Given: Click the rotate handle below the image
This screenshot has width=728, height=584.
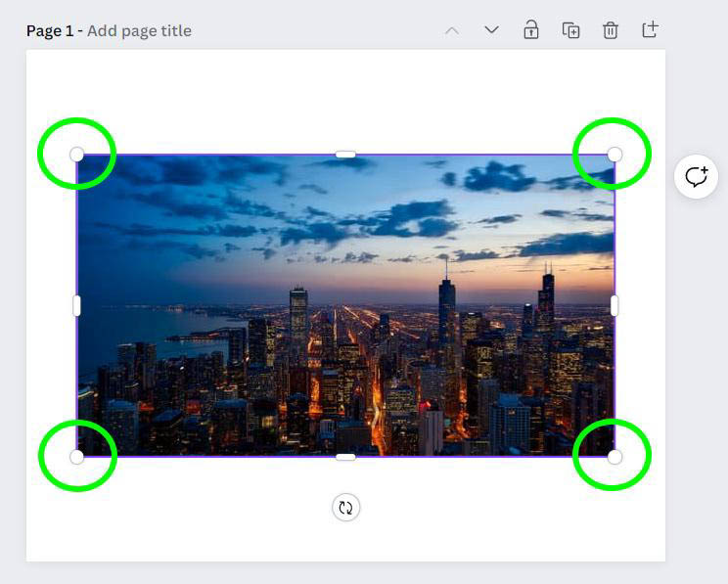Looking at the screenshot, I should (345, 507).
